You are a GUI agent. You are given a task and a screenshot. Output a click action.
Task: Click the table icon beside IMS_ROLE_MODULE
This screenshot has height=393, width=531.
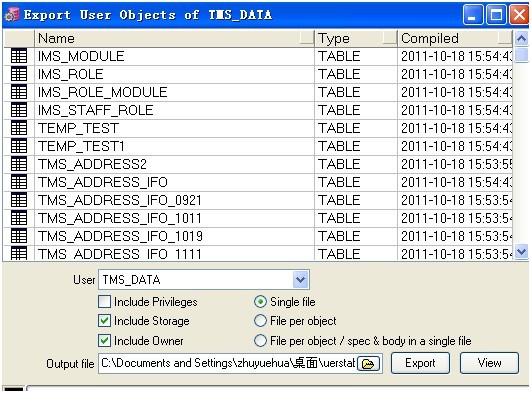click(19, 92)
